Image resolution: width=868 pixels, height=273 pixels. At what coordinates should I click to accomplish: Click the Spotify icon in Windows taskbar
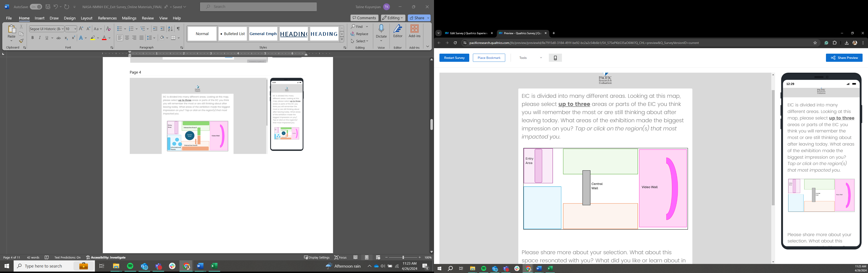(x=130, y=266)
